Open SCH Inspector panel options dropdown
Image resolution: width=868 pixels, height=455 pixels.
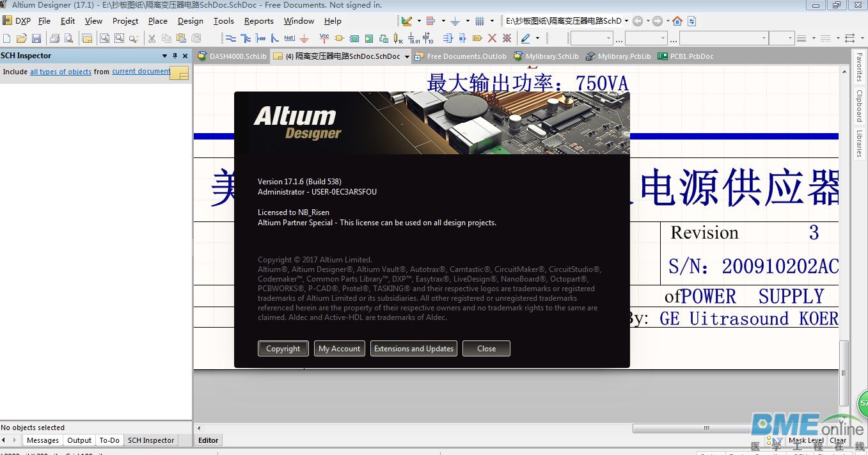coord(164,56)
